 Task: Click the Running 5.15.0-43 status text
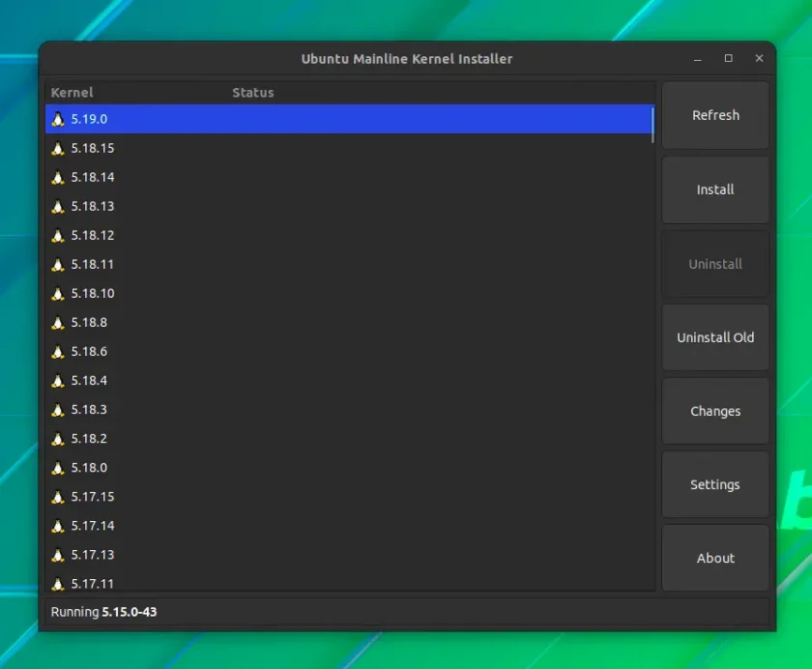coord(103,612)
